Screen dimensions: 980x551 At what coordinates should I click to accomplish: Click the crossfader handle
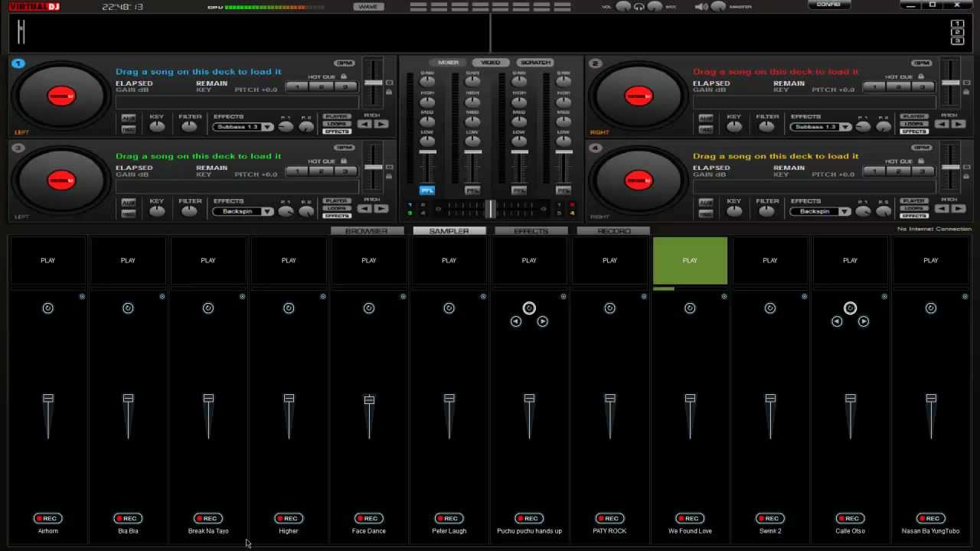pyautogui.click(x=490, y=207)
